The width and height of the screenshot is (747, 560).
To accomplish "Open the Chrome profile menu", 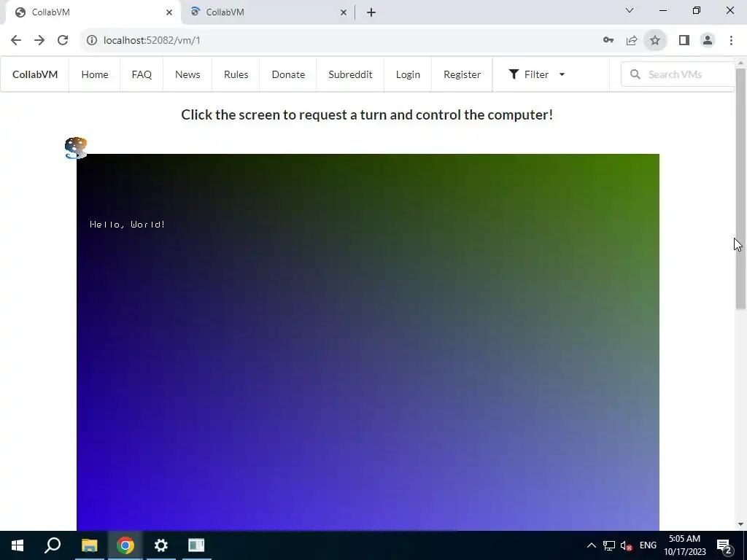I will 708,40.
